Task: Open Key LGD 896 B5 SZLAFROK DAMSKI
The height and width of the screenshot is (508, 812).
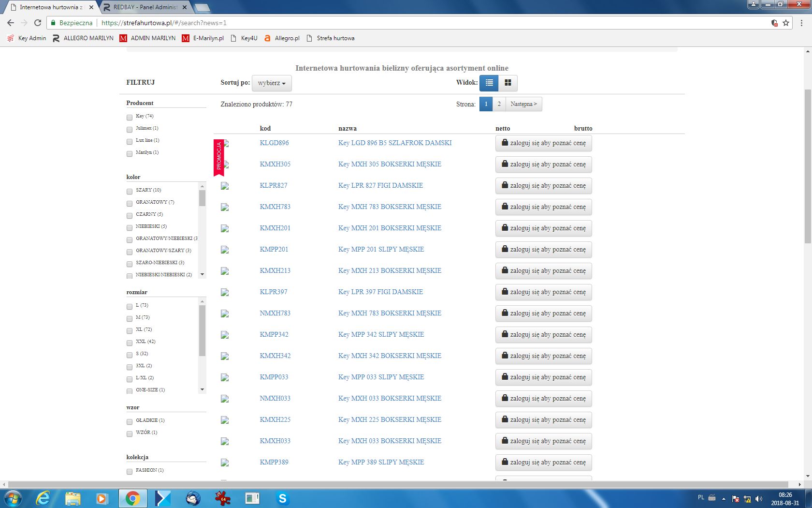Action: tap(394, 143)
